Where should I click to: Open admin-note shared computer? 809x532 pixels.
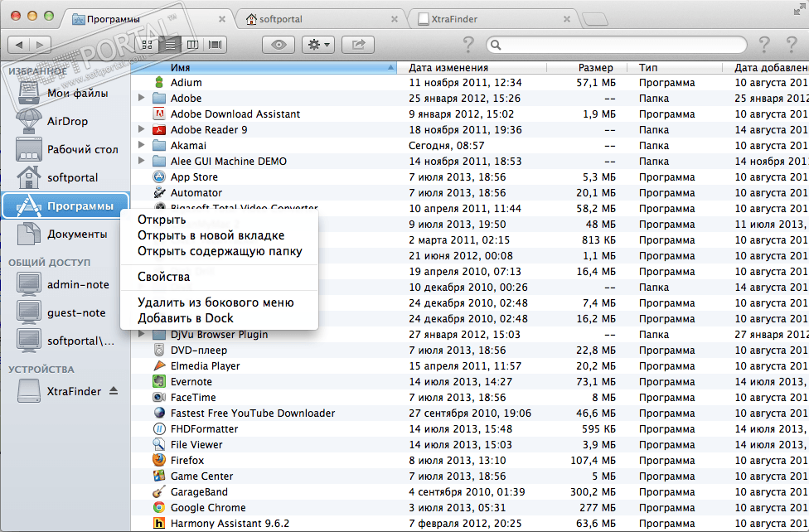[x=65, y=284]
